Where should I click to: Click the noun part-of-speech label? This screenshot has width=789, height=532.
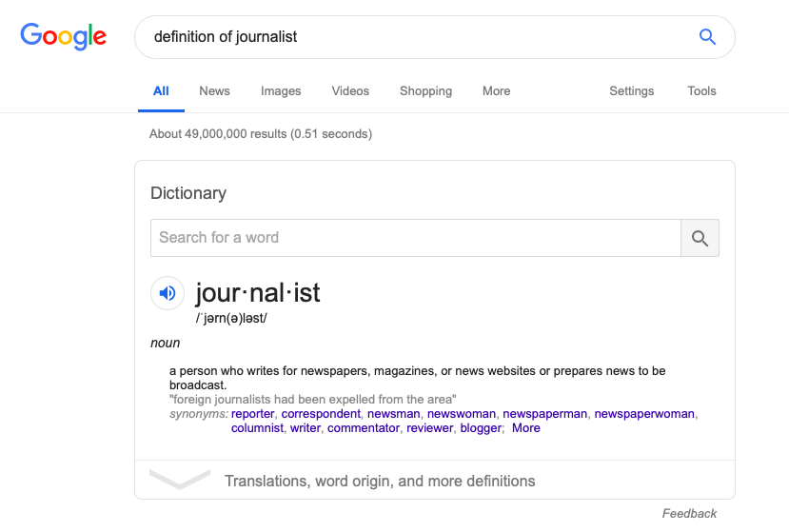[165, 344]
